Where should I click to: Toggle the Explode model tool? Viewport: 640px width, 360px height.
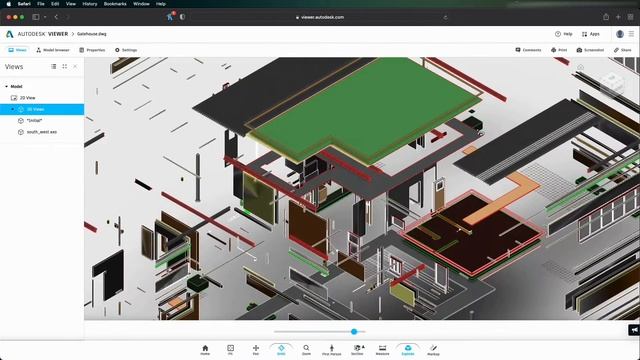[408, 350]
